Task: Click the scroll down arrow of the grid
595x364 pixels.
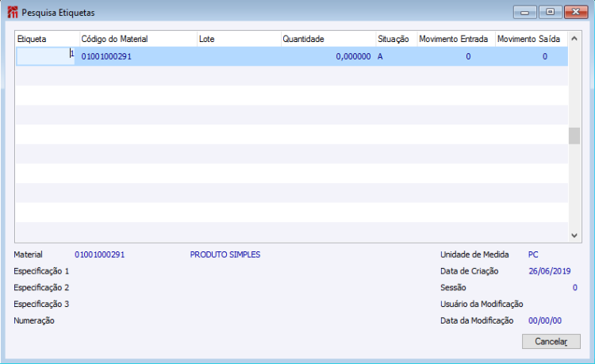Action: [x=574, y=236]
